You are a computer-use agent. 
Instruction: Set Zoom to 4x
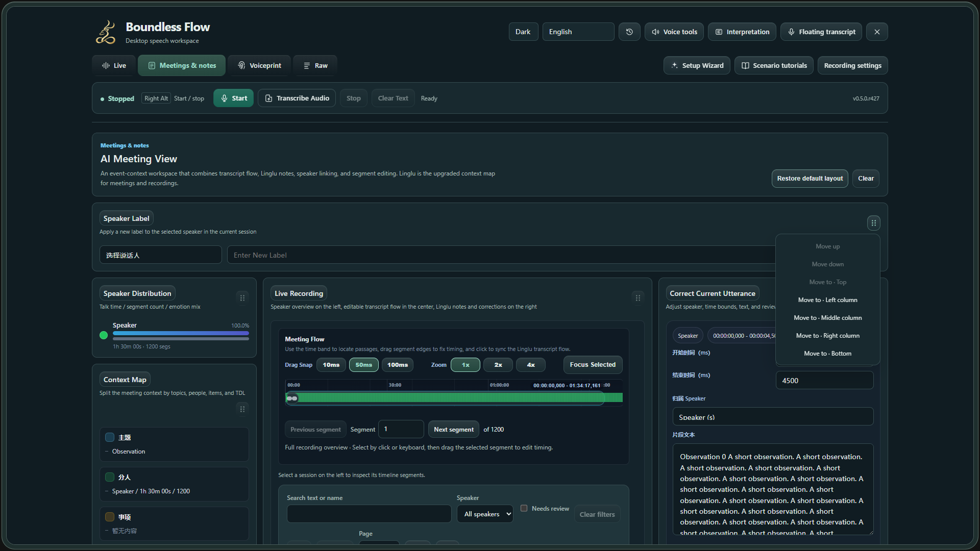pyautogui.click(x=531, y=365)
